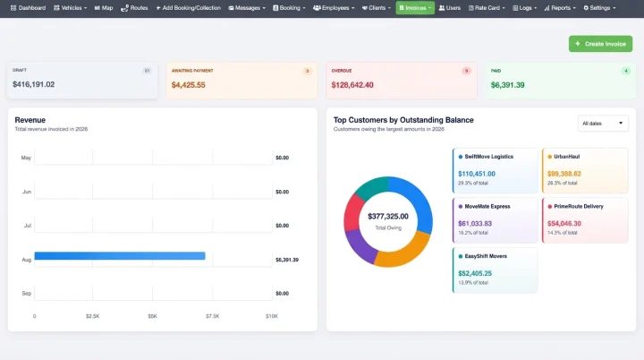
Task: Select the EasyShift Movers customer card
Action: [x=495, y=270]
